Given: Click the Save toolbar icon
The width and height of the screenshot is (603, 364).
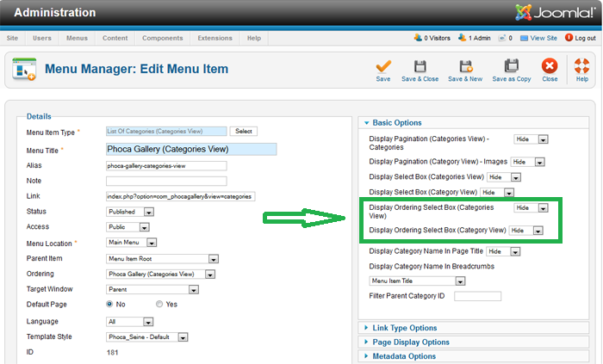Looking at the screenshot, I should [x=383, y=66].
